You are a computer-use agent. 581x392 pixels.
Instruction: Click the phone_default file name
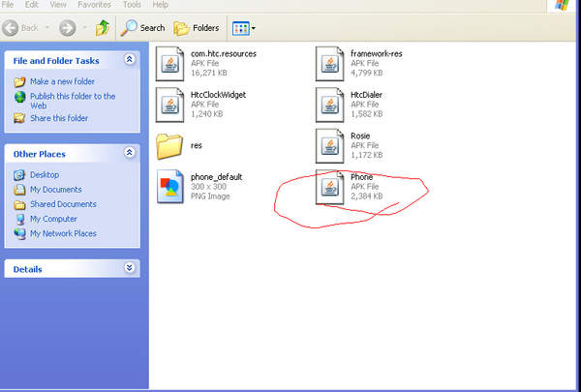[216, 177]
